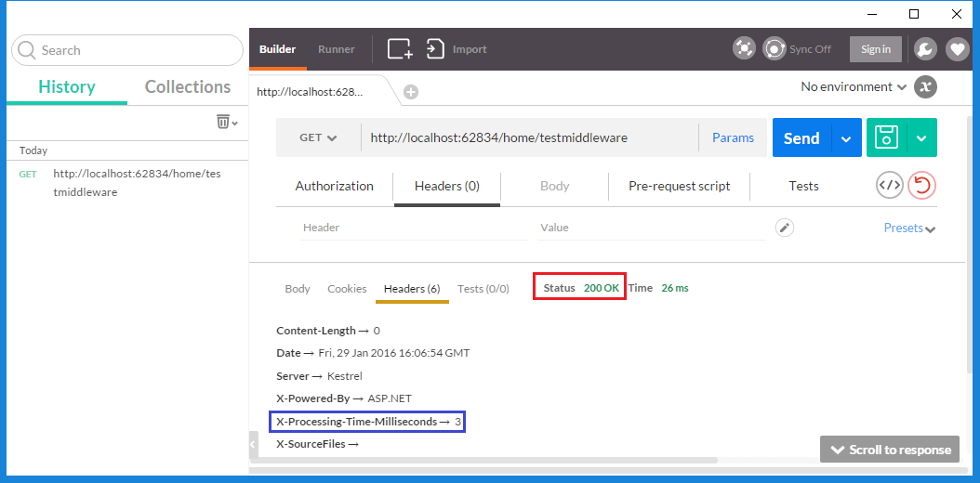Click the heart icon in header
This screenshot has width=980, height=483.
(x=957, y=48)
